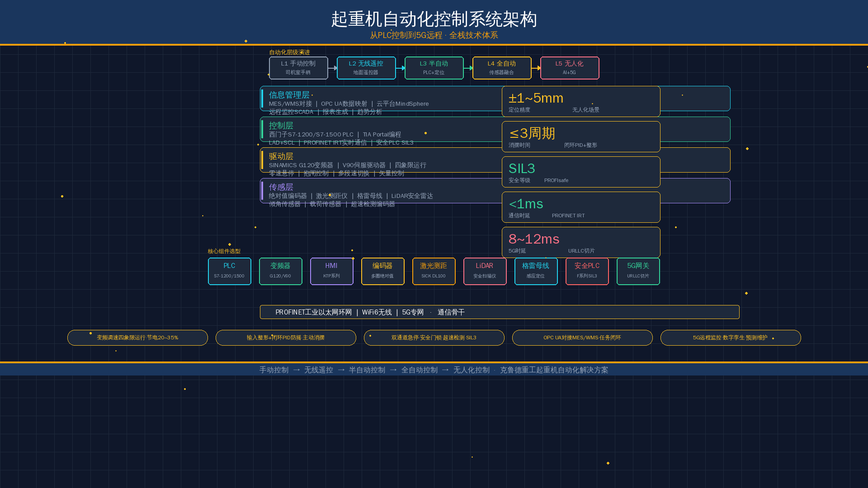The image size is (868, 488).
Task: Click footer text 克鲁德重工起重机自动化解决方案
Action: [554, 370]
